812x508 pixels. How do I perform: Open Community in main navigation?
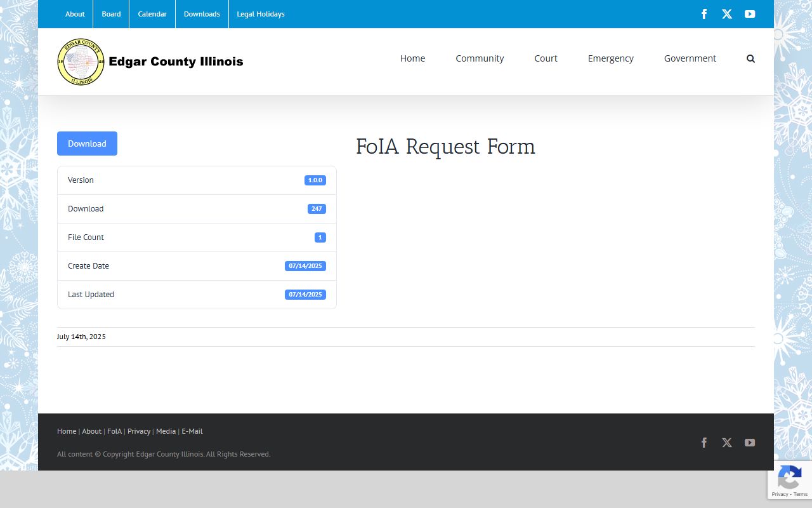coord(480,58)
